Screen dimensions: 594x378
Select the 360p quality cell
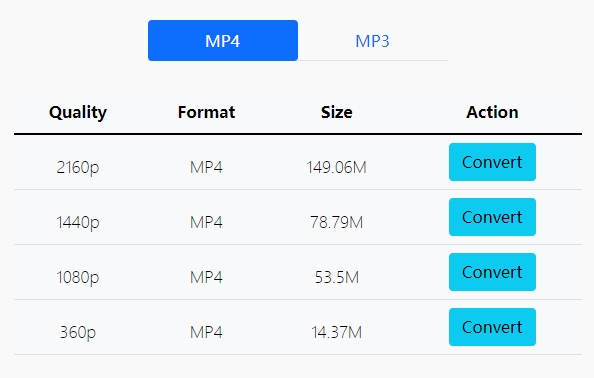pos(78,332)
